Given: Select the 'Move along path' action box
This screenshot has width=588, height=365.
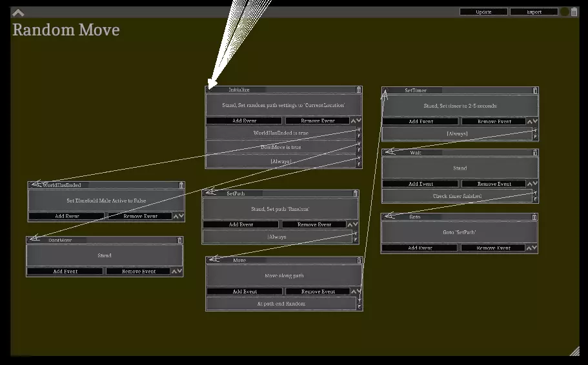Looking at the screenshot, I should (x=284, y=275).
